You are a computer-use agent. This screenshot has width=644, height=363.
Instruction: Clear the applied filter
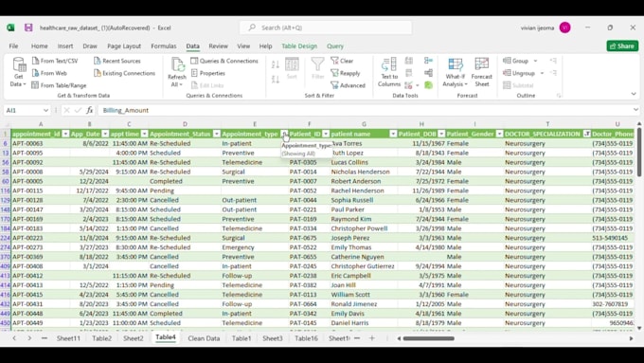pyautogui.click(x=342, y=61)
